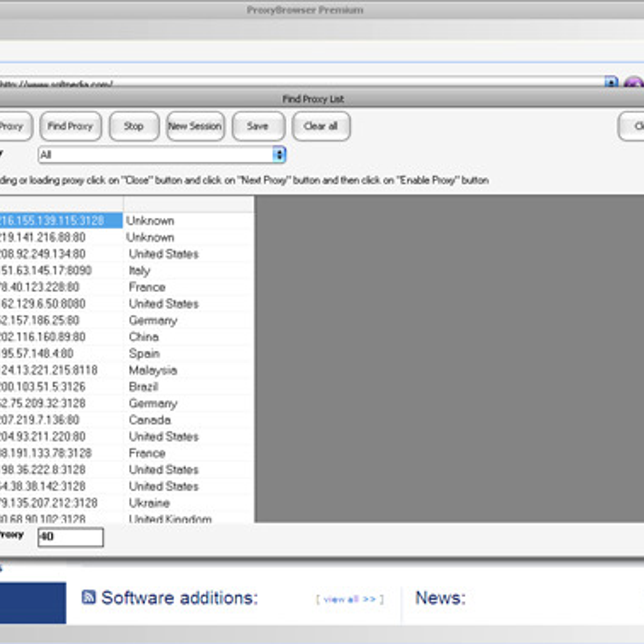Viewport: 644px width, 644px height.
Task: Select proxy row 208.92.249.134:80
Action: (127, 254)
